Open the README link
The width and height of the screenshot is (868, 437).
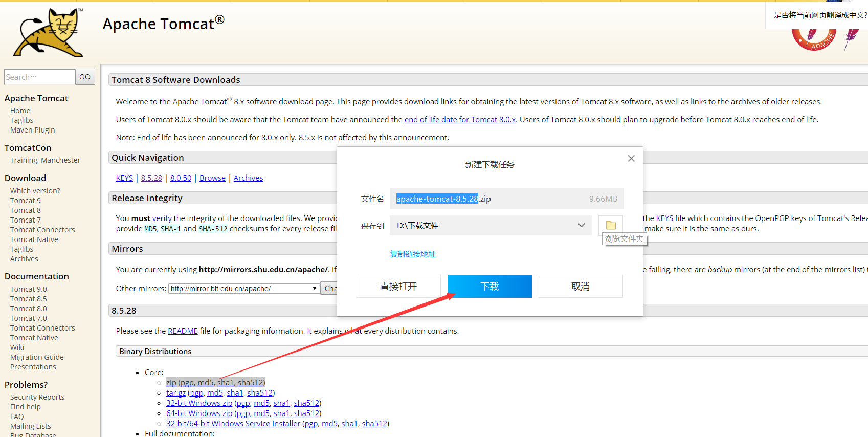click(x=183, y=331)
